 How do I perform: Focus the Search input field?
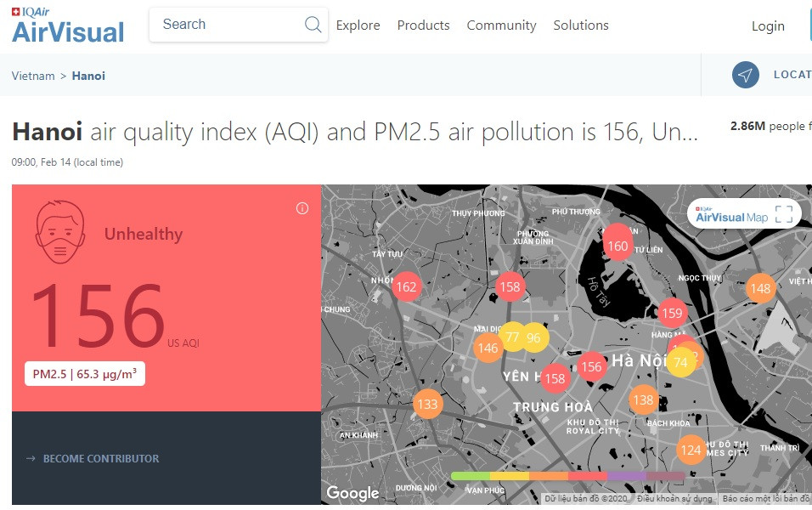[225, 25]
